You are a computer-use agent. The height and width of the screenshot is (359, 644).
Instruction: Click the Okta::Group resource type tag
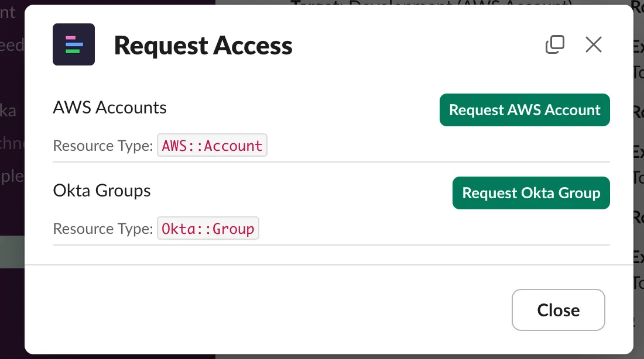(x=208, y=229)
